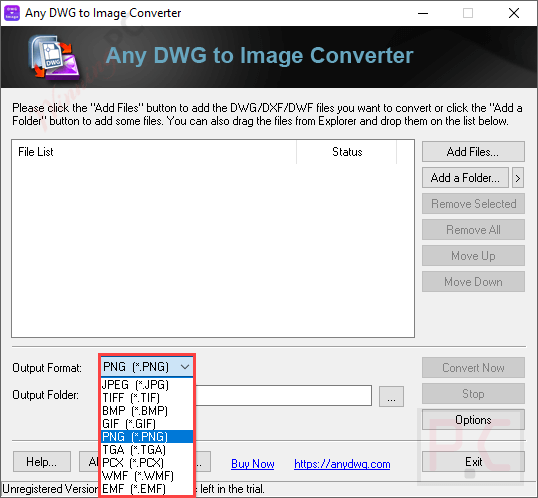Choose GIF (*.GIF) from the list
The height and width of the screenshot is (498, 538).
[147, 424]
